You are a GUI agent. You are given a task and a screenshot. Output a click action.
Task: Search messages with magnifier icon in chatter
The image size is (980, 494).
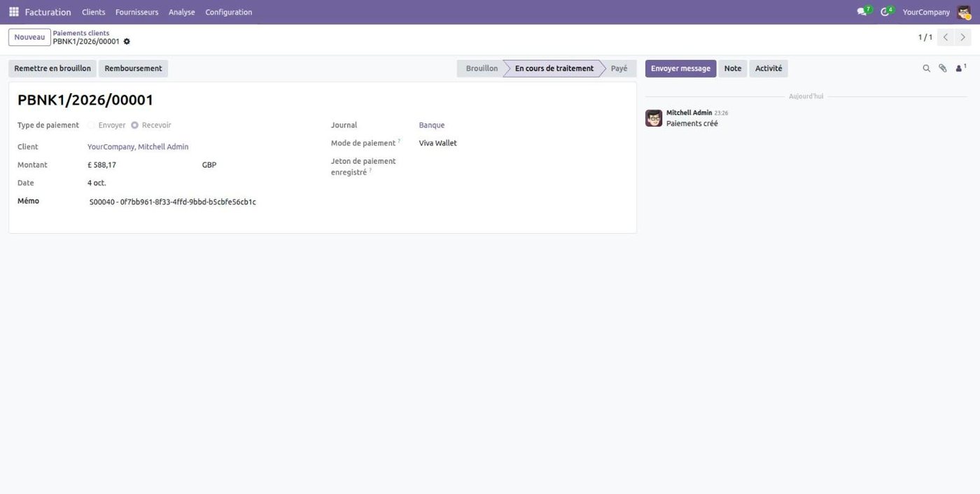926,69
